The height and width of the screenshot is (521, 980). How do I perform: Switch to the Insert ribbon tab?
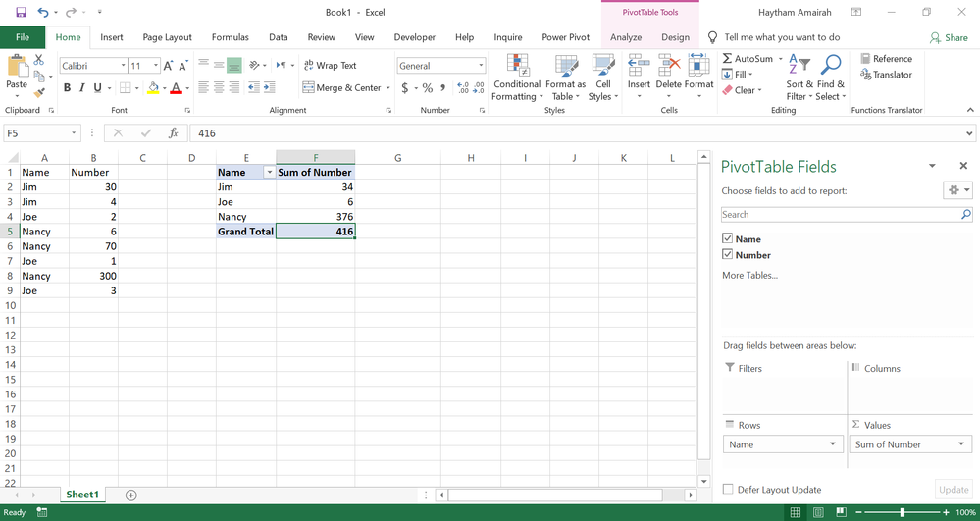(111, 37)
